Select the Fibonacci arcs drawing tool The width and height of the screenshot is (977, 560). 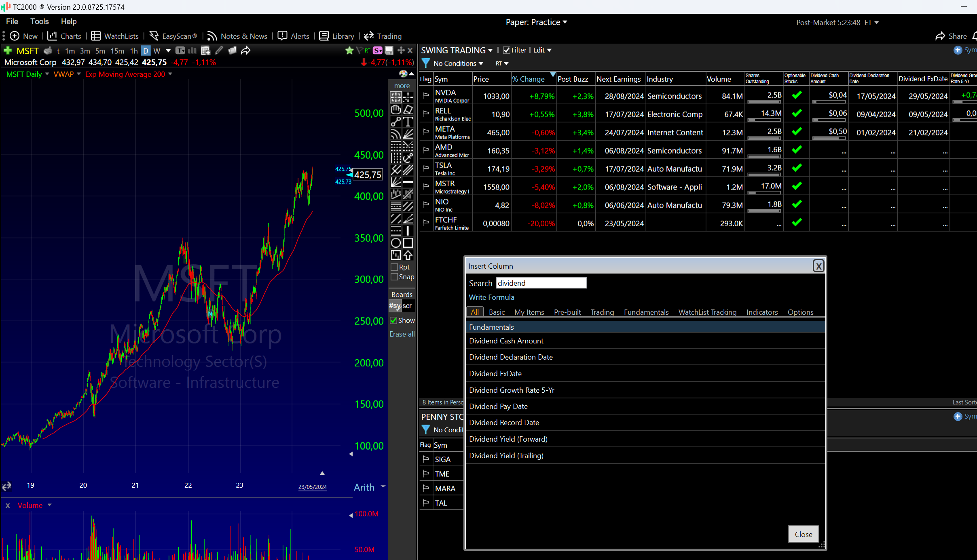(395, 134)
